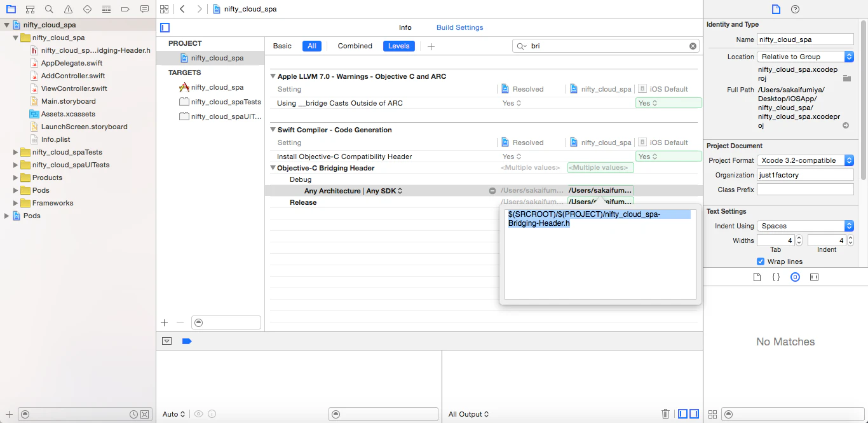Screen dimensions: 868x423
Task: Switch to the Build Settings tab
Action: click(x=459, y=27)
